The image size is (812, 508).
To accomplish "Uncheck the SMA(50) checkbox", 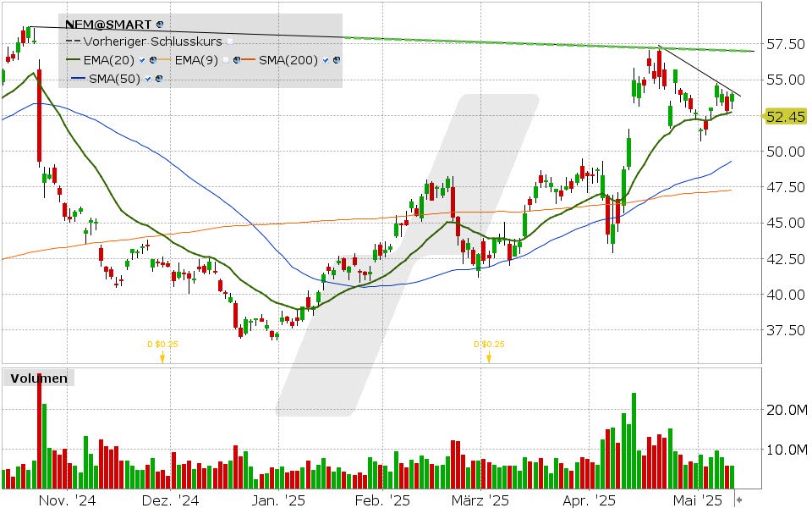I will pyautogui.click(x=149, y=79).
